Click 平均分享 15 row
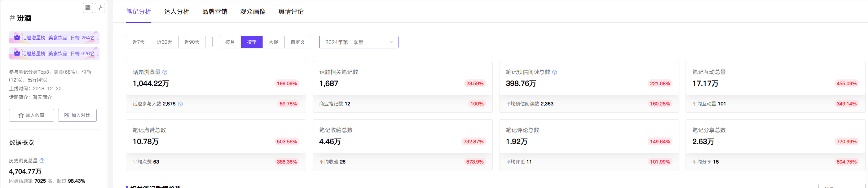 click(x=775, y=162)
